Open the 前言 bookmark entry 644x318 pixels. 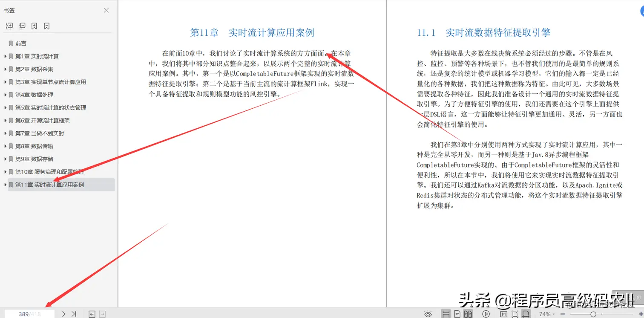[20, 43]
